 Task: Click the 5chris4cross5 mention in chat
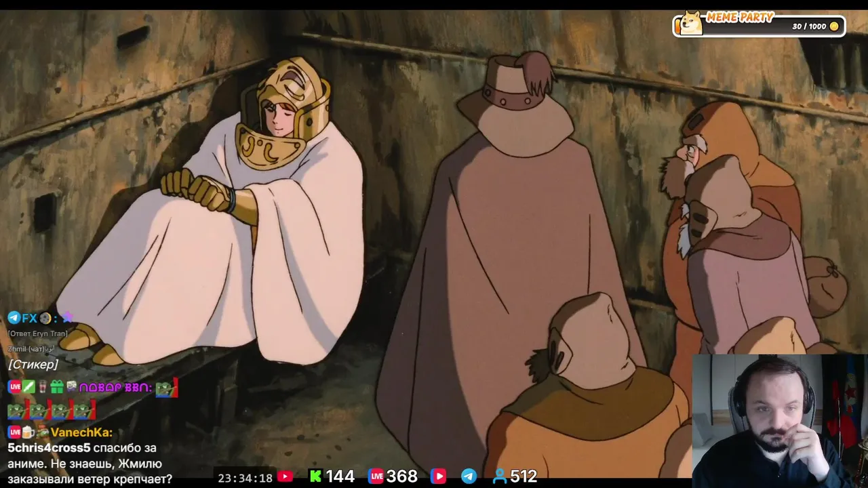click(x=49, y=448)
